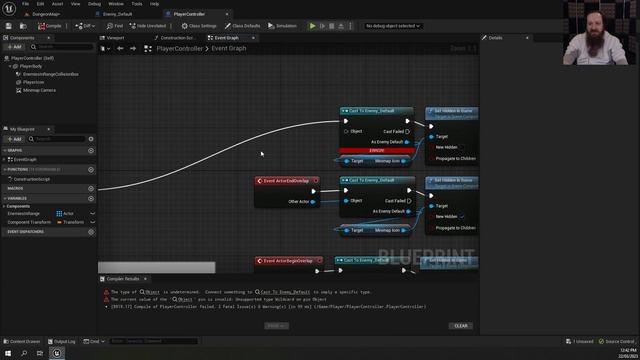Toggle Hide Unrelated nodes
The width and height of the screenshot is (640, 360).
(147, 26)
